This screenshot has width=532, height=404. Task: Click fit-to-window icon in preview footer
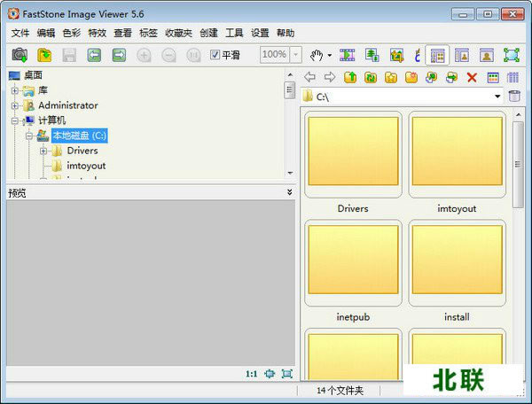click(x=270, y=374)
